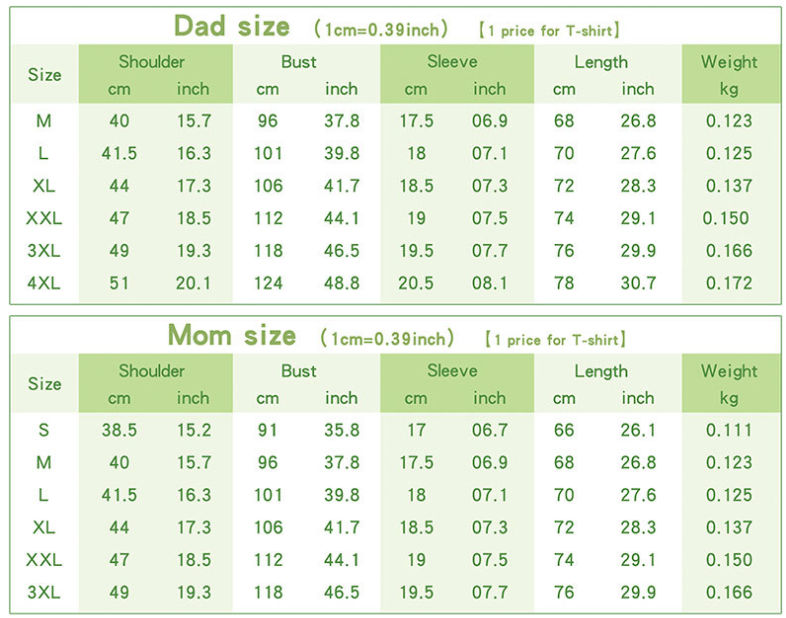
Task: Click weight value 0.172 in Dad table
Action: coord(729,283)
